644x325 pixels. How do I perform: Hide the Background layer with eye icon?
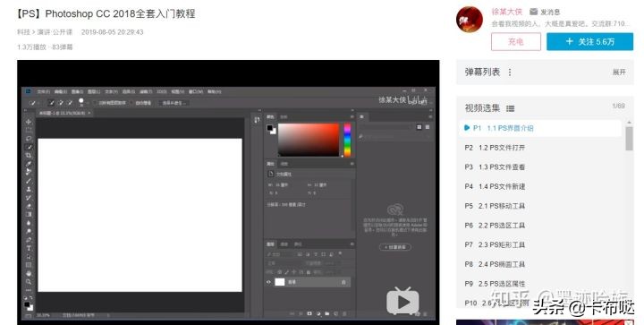tap(269, 282)
